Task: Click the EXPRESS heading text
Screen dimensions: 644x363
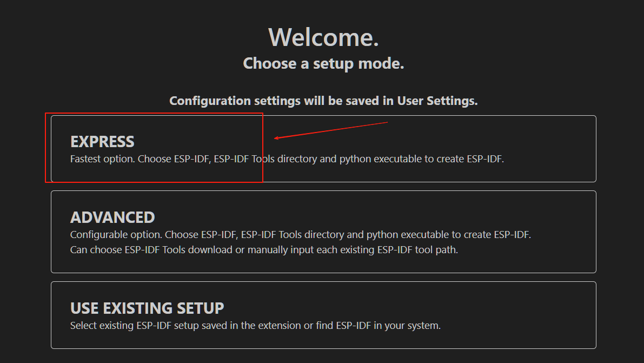Action: 102,142
